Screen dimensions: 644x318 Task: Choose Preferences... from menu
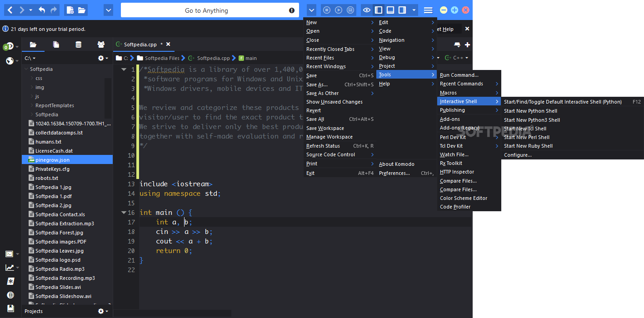click(406, 173)
